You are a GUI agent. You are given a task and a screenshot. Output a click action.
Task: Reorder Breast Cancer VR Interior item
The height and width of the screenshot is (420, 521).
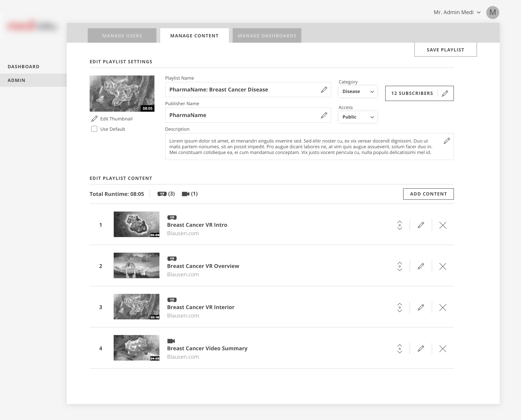tap(400, 308)
